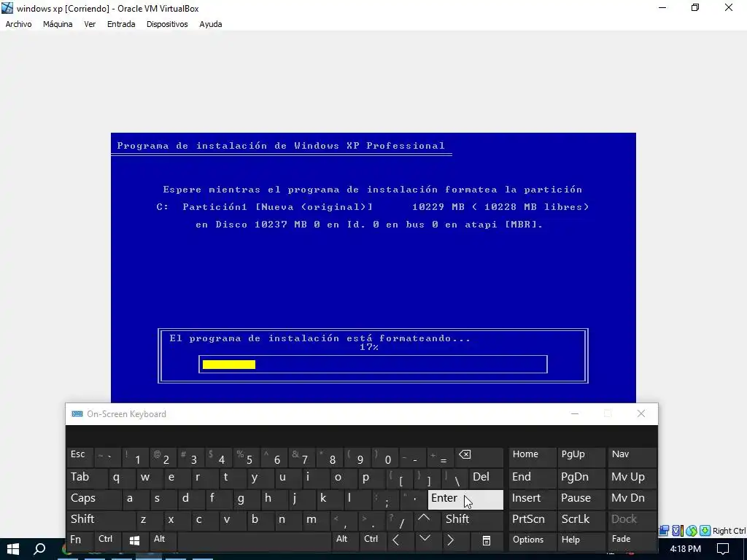
Task: Toggle the Fade key
Action: click(631, 540)
